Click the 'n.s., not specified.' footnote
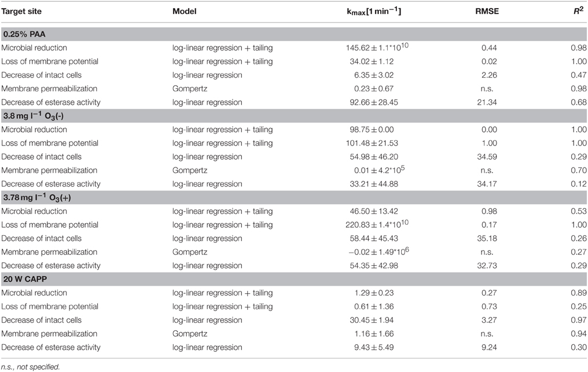The height and width of the screenshot is (372, 588). tap(30, 366)
